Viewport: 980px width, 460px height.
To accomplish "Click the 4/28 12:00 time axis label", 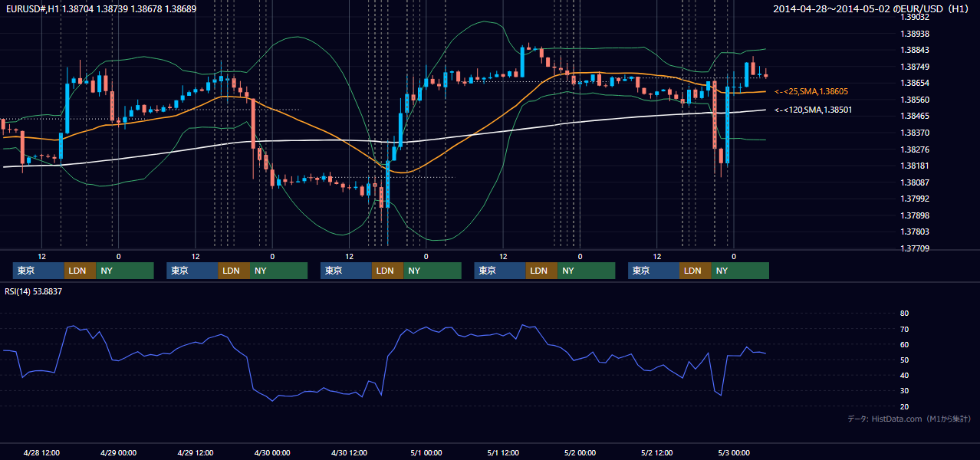I will [42, 452].
